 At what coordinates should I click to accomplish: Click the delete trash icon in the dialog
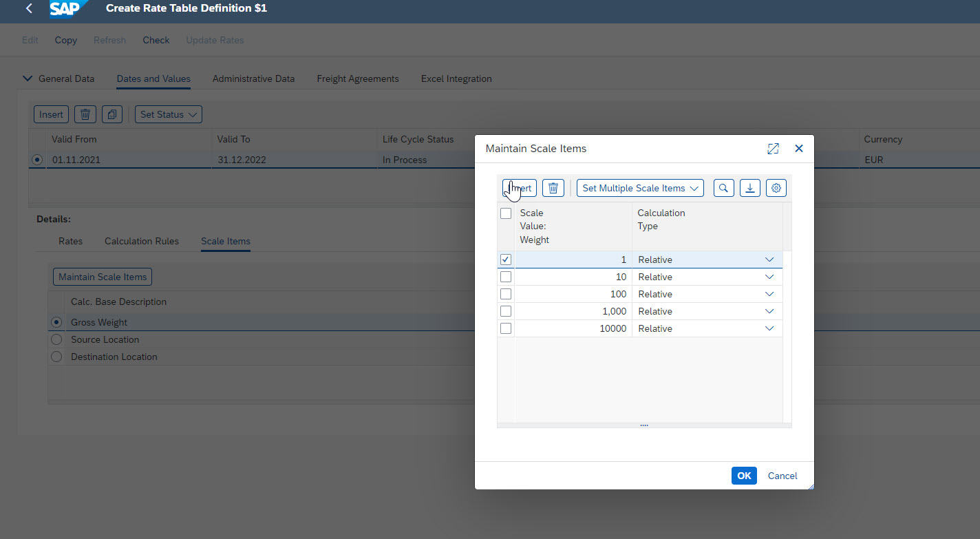[553, 188]
